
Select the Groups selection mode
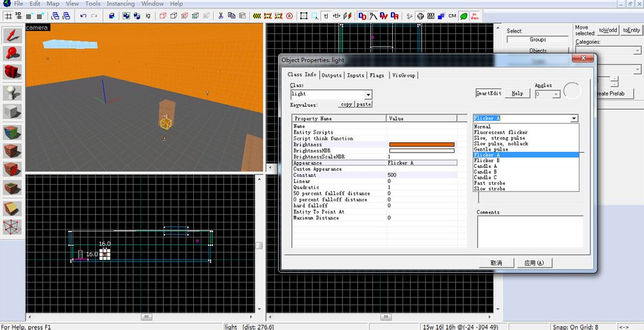pos(538,40)
